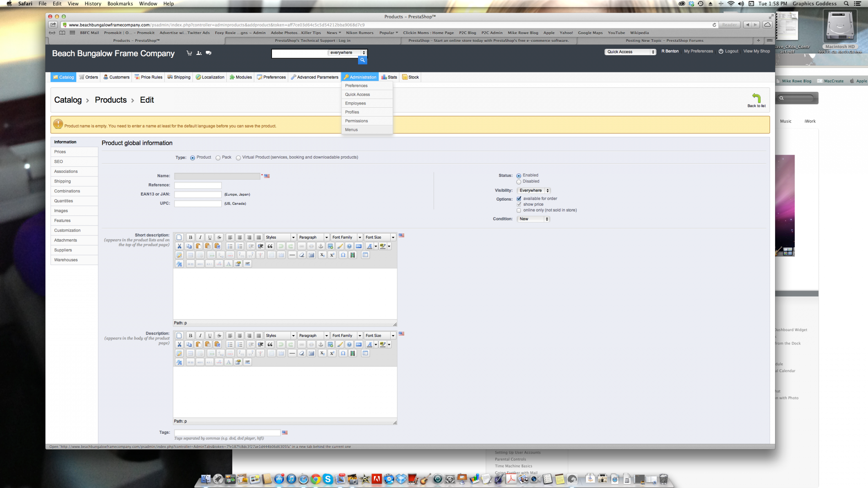
Task: Click the shopping cart icon in header
Action: (189, 53)
